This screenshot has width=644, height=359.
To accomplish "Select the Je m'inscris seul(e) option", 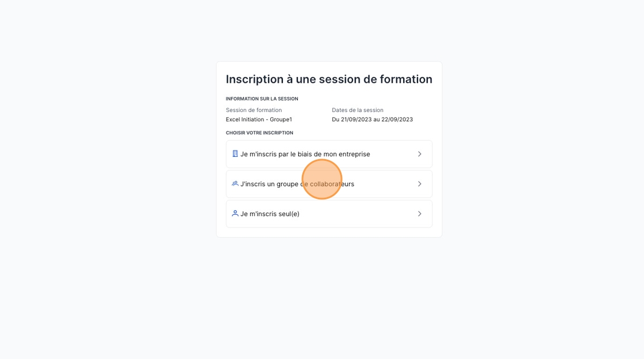I will coord(329,214).
